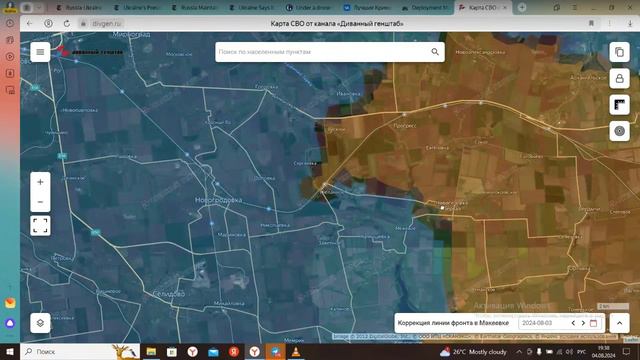The height and width of the screenshot is (360, 640).
Task: Open File Explorer from the taskbar
Action: [x=151, y=351]
